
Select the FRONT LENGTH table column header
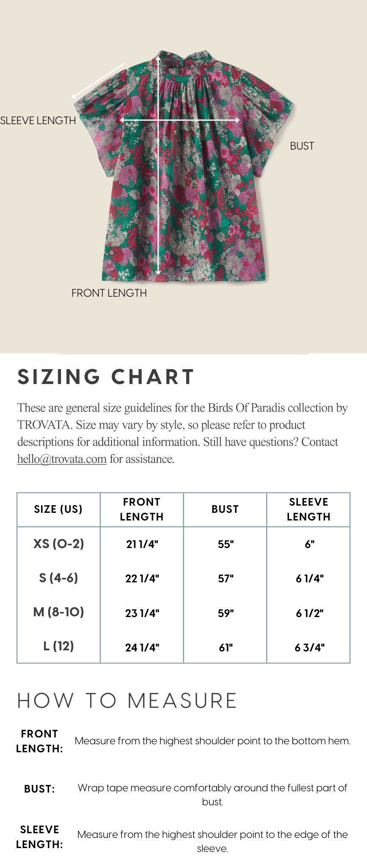pos(142,509)
